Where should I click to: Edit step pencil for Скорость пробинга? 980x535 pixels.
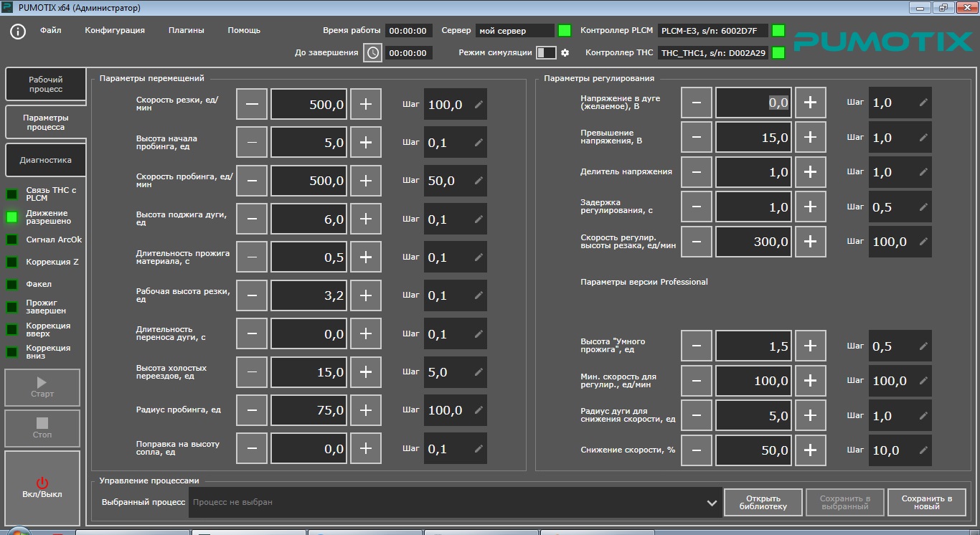(479, 181)
